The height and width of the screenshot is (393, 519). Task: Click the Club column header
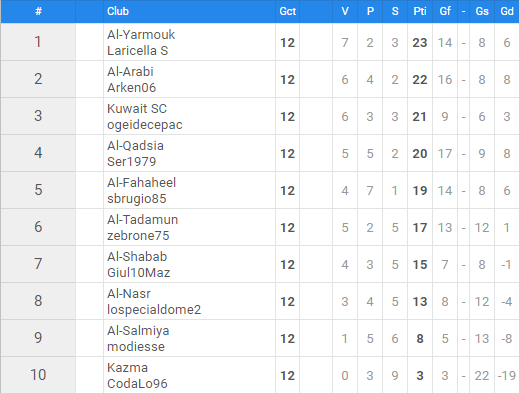pyautogui.click(x=118, y=11)
